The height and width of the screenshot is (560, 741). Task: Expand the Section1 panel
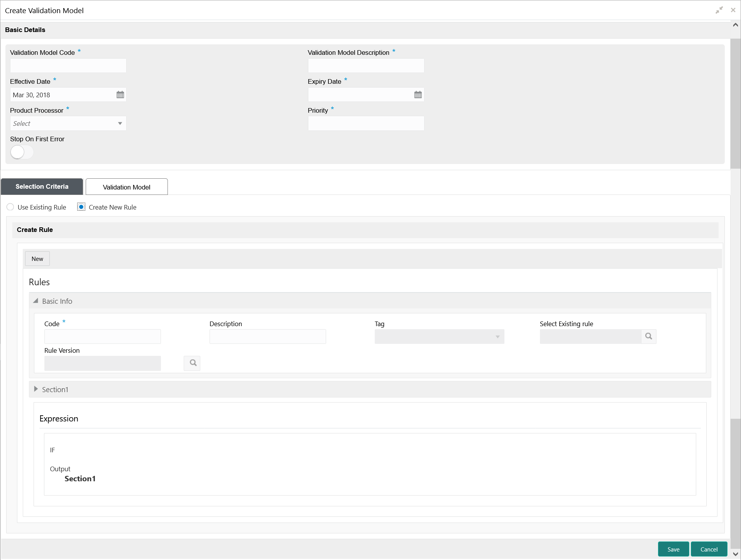tap(36, 389)
